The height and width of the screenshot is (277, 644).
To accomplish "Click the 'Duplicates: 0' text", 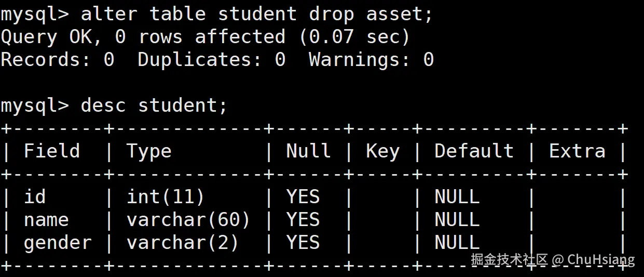I will (211, 60).
